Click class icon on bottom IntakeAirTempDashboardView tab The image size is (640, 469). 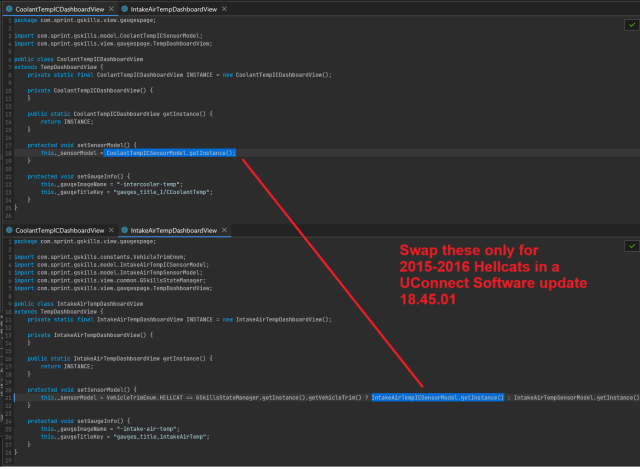tap(123, 230)
